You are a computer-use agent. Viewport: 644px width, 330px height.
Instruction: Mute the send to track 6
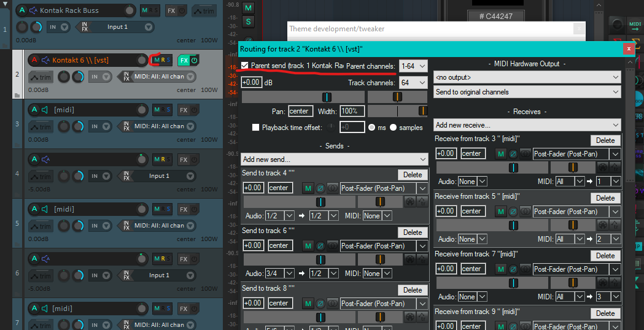pos(308,246)
